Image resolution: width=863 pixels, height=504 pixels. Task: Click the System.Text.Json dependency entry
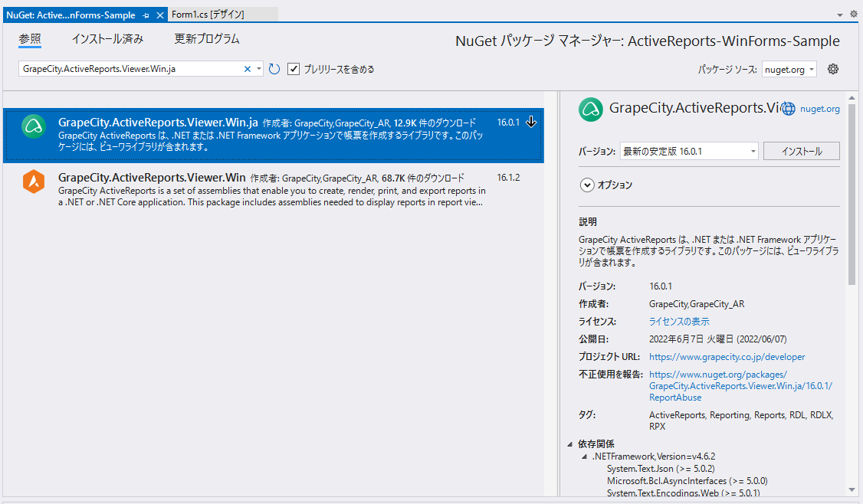(x=661, y=469)
